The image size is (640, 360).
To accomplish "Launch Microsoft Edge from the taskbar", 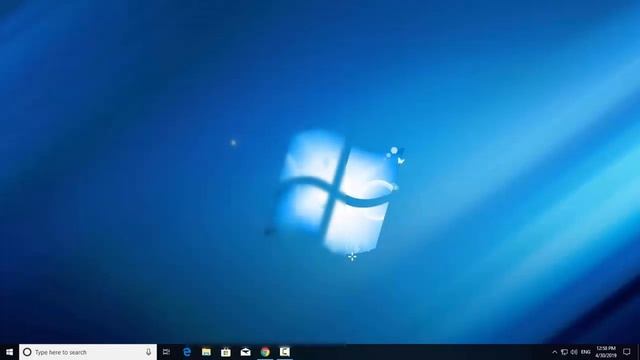I will coord(187,352).
